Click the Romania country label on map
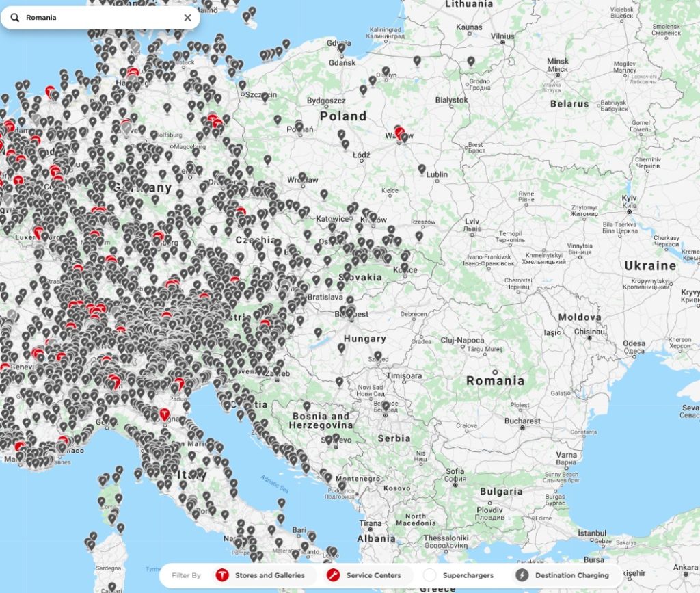The image size is (700, 593). (495, 381)
